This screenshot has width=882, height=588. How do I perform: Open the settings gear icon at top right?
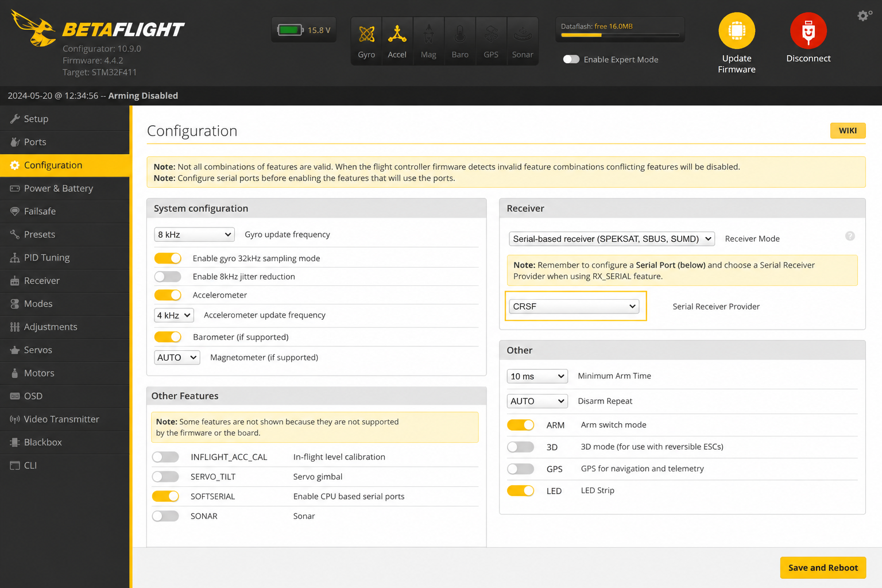(864, 16)
